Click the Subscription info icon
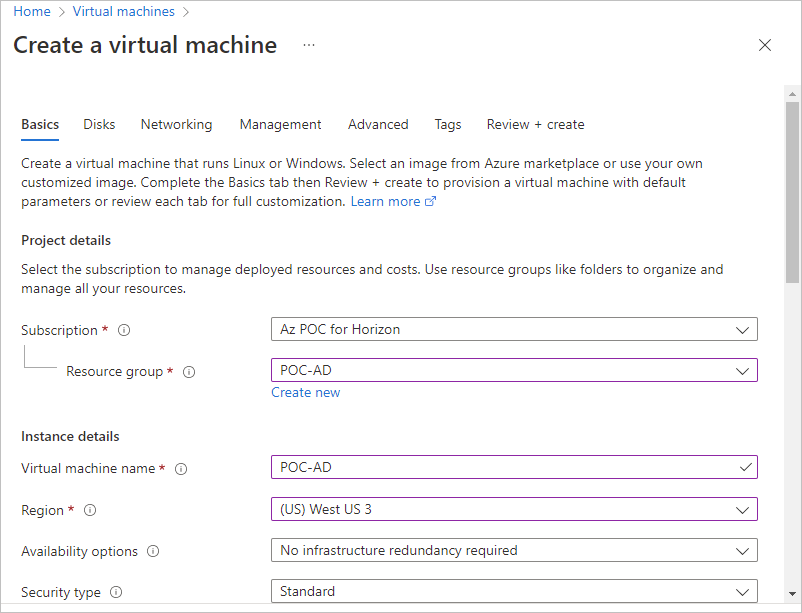This screenshot has height=613, width=802. click(124, 330)
